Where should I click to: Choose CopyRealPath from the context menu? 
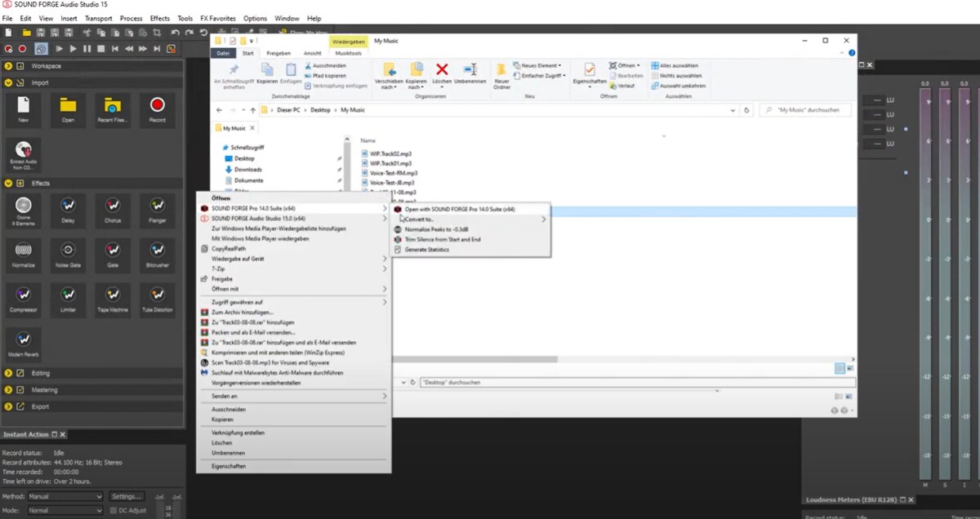click(x=293, y=249)
